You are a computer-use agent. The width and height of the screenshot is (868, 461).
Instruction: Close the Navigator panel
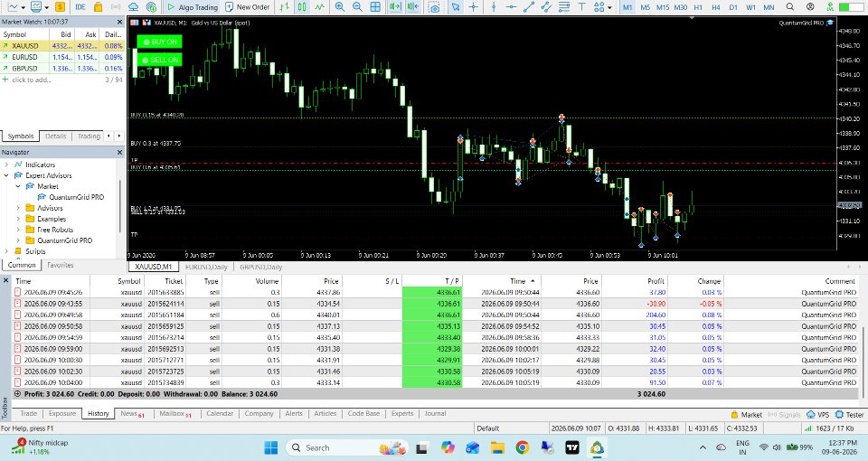pyautogui.click(x=119, y=152)
